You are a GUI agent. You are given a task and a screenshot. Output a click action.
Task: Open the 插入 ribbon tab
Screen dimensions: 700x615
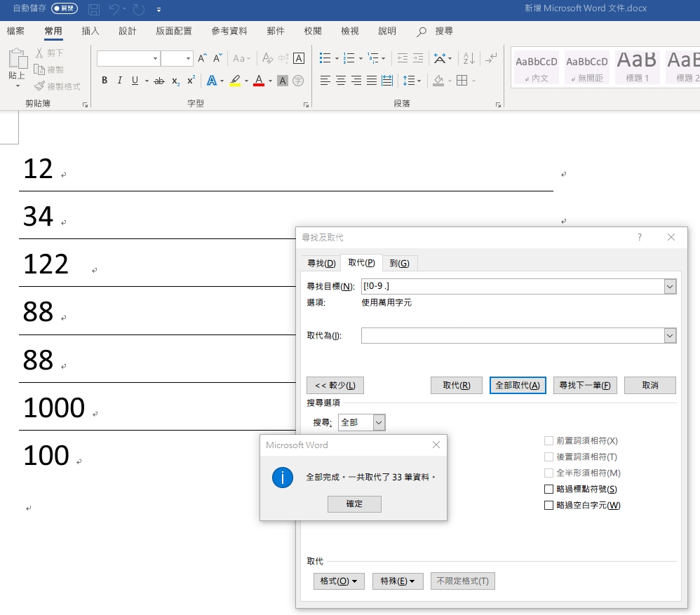click(90, 31)
